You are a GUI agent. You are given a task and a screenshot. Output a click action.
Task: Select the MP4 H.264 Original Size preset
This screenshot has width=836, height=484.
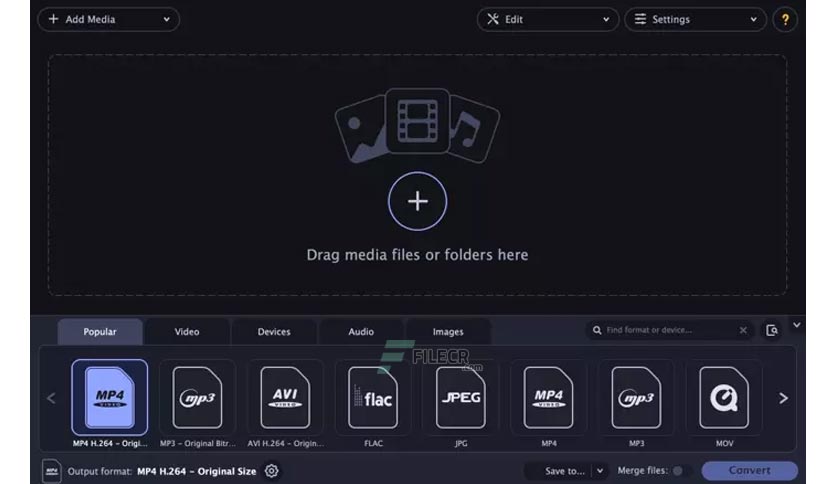coord(109,398)
